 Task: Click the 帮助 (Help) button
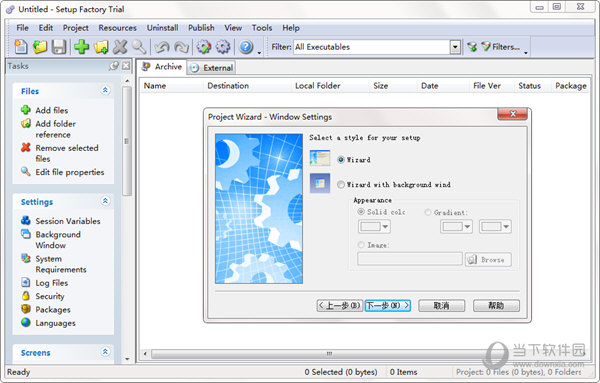click(496, 305)
